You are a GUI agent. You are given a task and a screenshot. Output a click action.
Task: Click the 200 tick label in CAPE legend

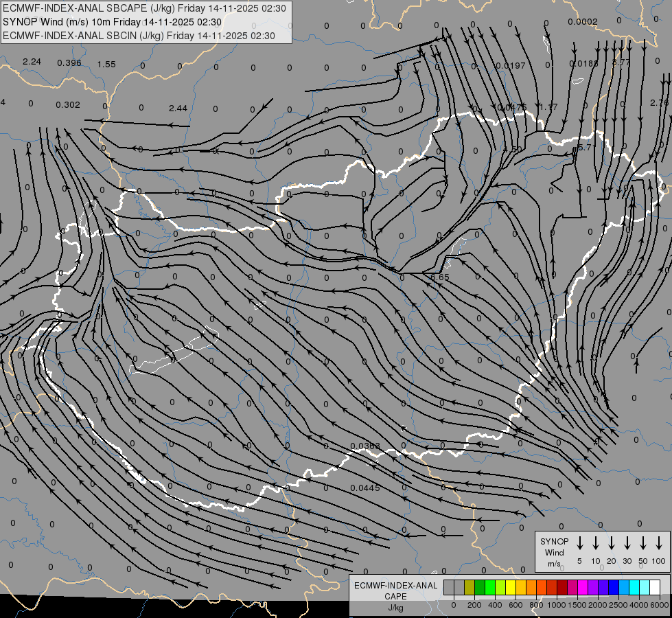[474, 605]
